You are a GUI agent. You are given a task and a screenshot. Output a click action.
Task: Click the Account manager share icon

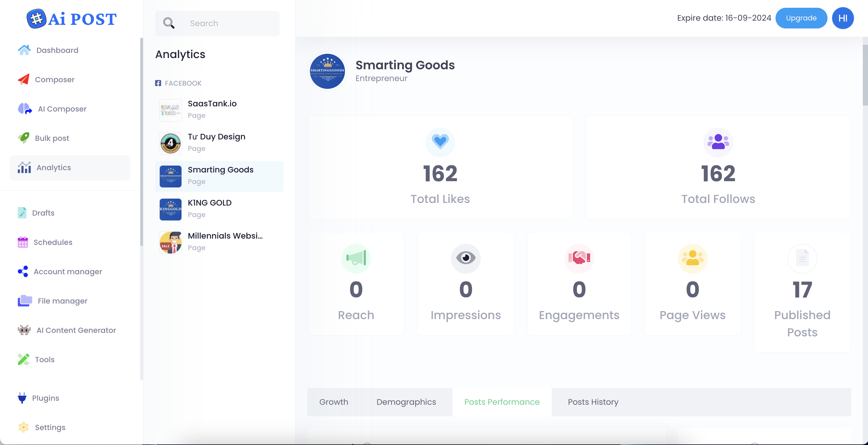(x=23, y=271)
